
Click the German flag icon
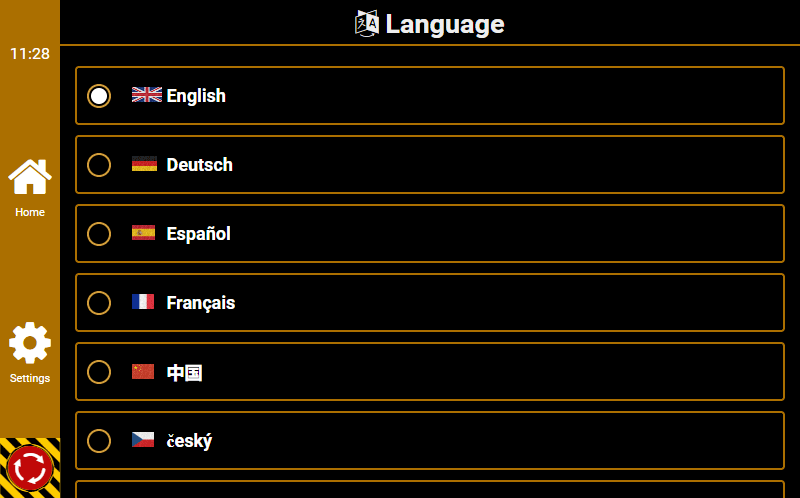[144, 164]
